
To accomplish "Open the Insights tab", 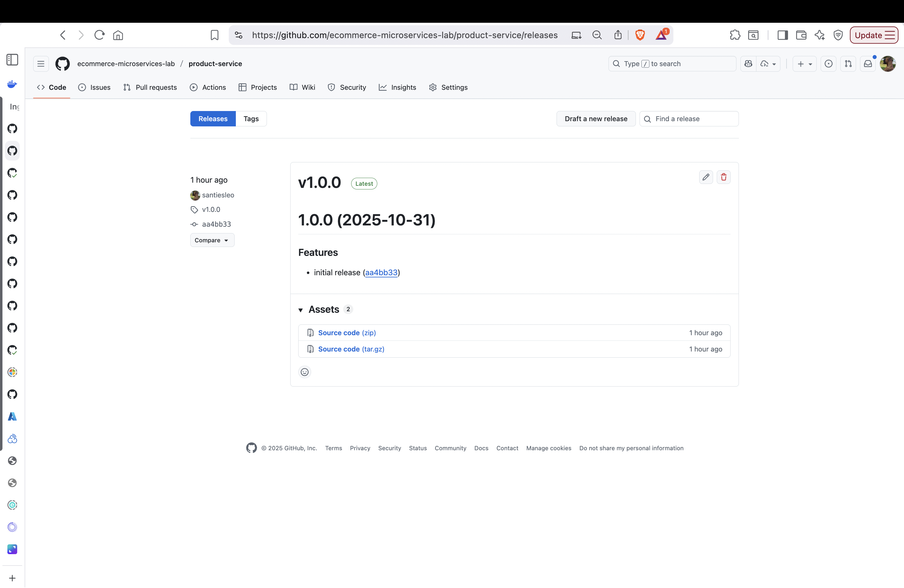I will (x=397, y=87).
